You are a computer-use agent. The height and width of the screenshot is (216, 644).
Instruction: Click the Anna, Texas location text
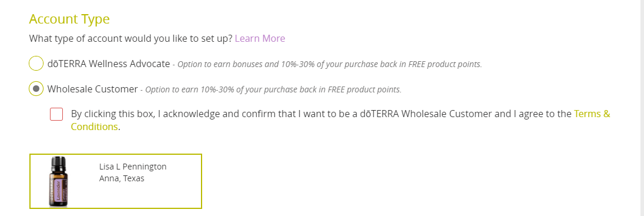122,179
